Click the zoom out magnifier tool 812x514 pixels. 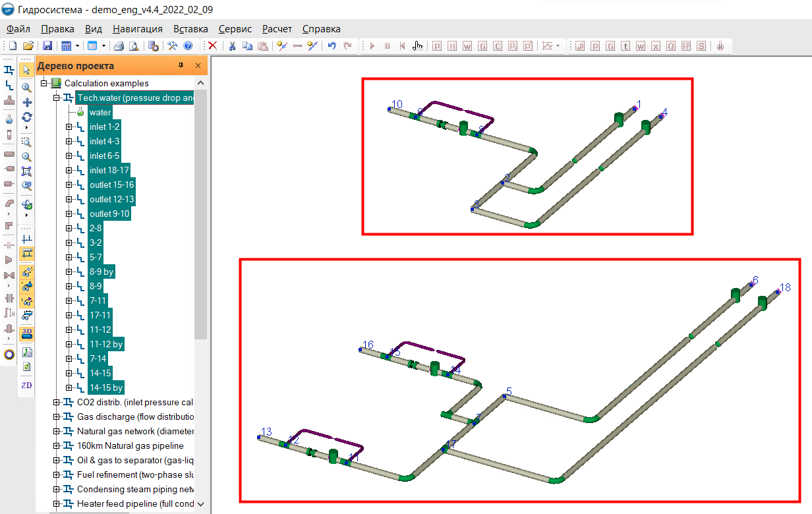[27, 156]
